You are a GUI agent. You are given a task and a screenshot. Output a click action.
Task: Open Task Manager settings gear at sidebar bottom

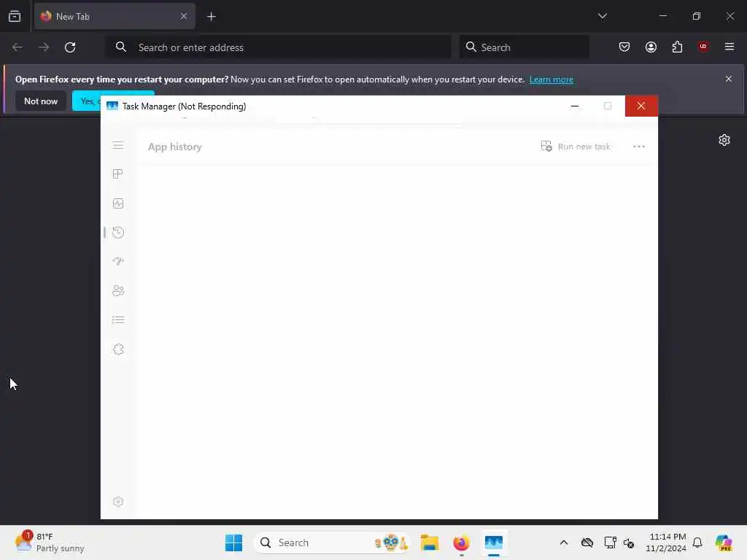tap(118, 502)
